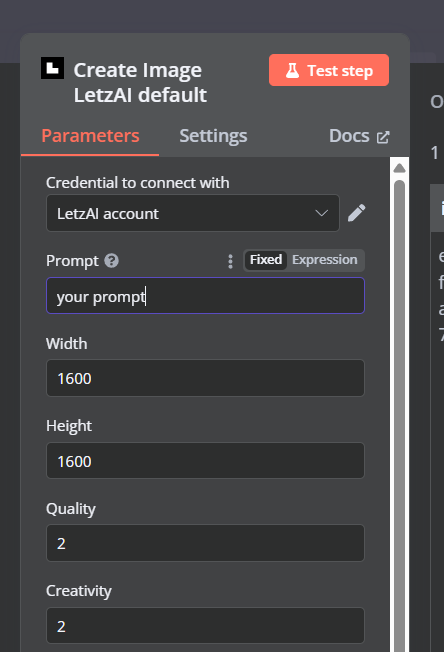The image size is (444, 652).
Task: Click the Height input field
Action: pyautogui.click(x=205, y=461)
